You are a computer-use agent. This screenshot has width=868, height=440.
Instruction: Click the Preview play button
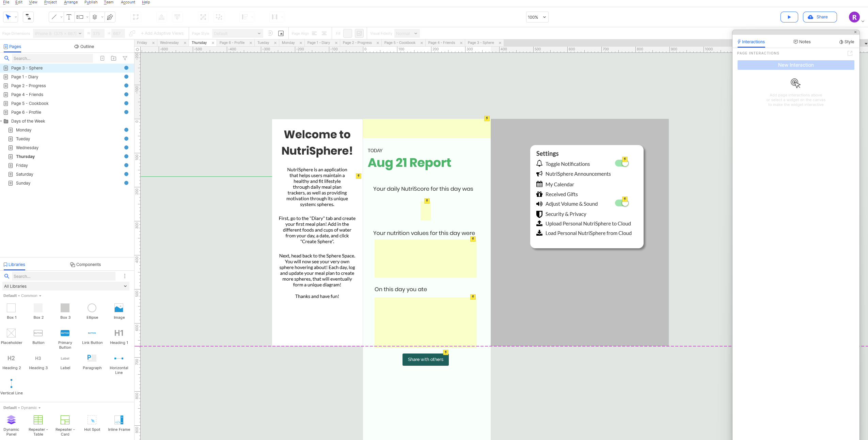pos(789,17)
